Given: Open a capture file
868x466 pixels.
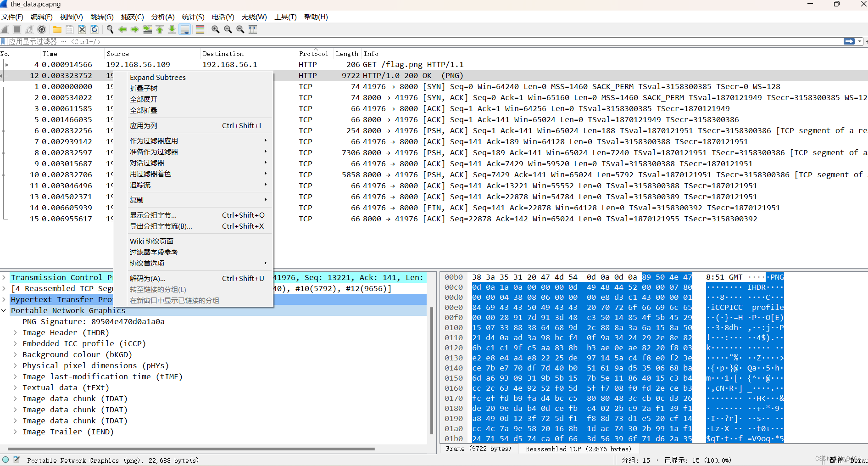Looking at the screenshot, I should click(x=57, y=29).
